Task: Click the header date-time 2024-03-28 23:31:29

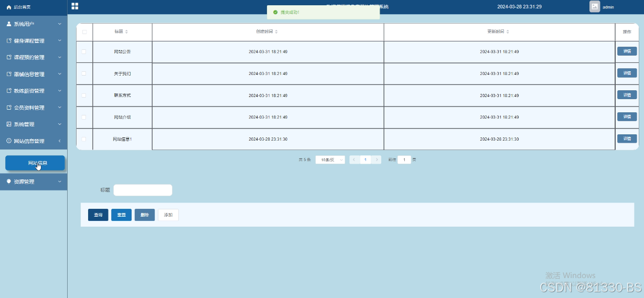Action: point(519,7)
